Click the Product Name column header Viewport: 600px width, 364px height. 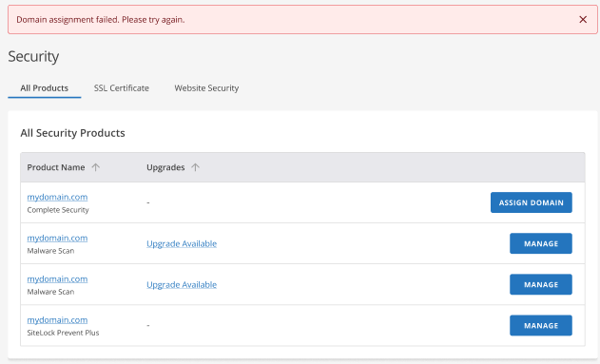[x=56, y=167]
